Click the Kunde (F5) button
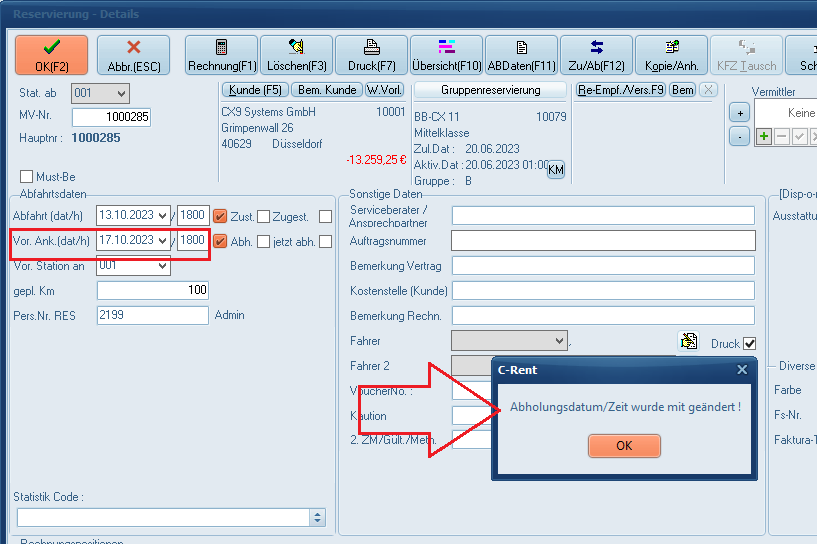 tap(255, 90)
